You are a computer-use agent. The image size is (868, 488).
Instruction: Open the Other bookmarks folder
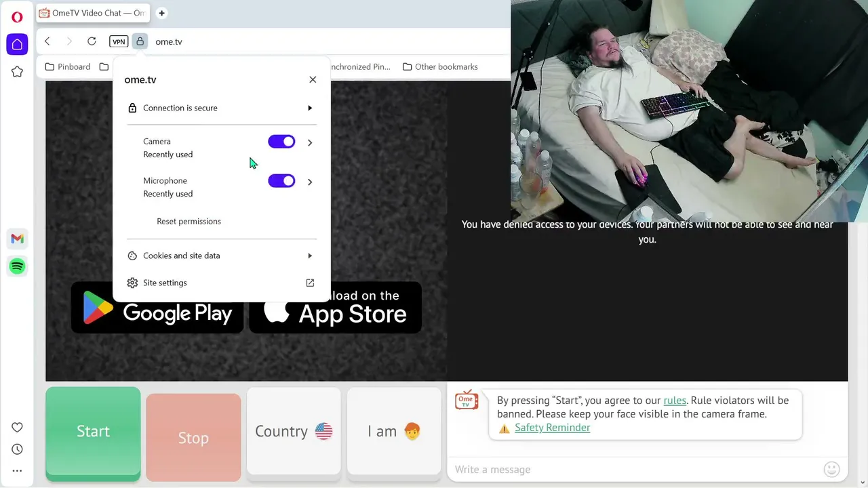coord(440,66)
